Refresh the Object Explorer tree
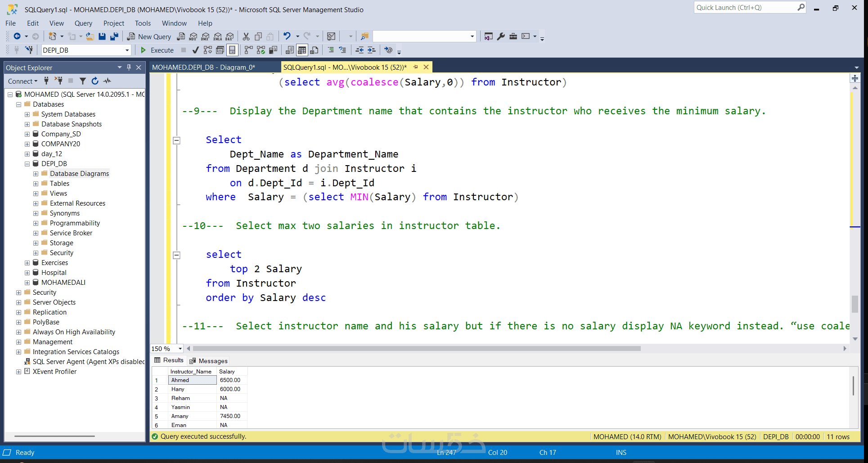The height and width of the screenshot is (463, 868). coord(95,81)
